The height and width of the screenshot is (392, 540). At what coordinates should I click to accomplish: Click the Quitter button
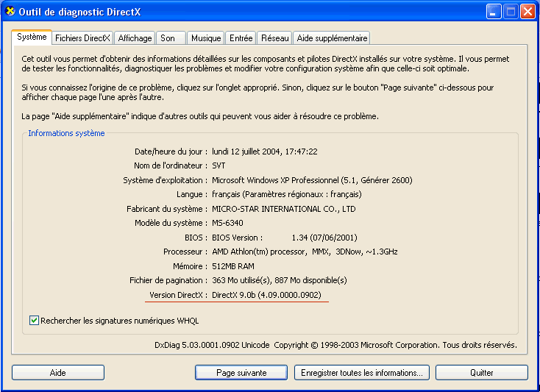481,372
